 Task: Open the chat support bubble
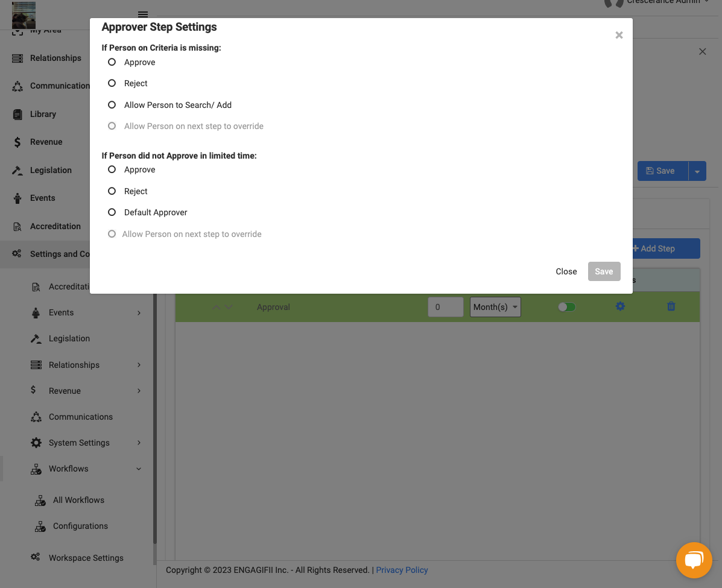pyautogui.click(x=694, y=560)
